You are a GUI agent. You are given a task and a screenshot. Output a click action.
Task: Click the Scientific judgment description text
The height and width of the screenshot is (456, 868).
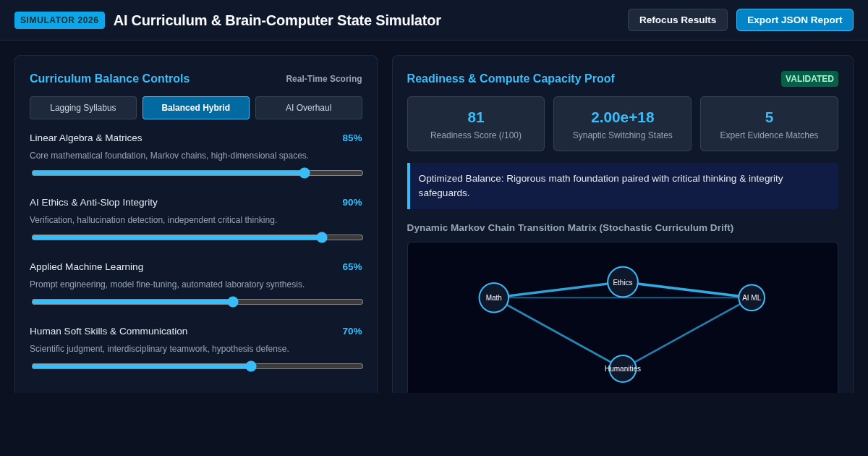pos(159,349)
